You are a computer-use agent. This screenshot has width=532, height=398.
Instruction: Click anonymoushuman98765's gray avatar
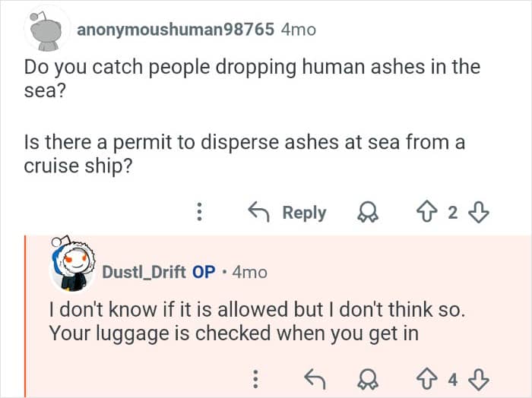tap(47, 31)
